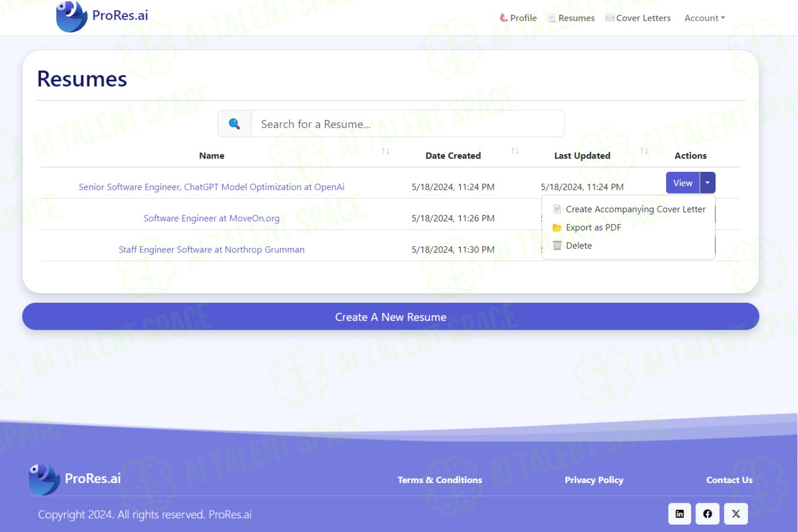Click the ProRes.ai logo in header
Screen dimensions: 798x532
[x=102, y=16]
